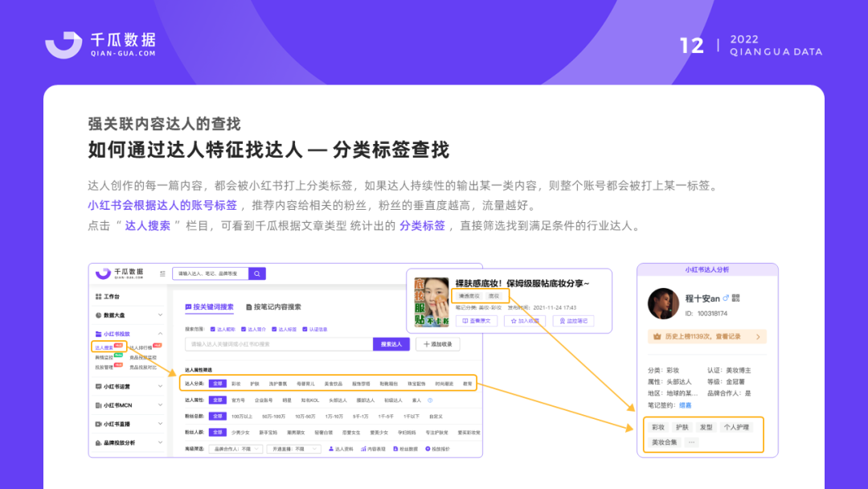
Task: Switch to 按笔记内容搜索 tab
Action: 273,306
